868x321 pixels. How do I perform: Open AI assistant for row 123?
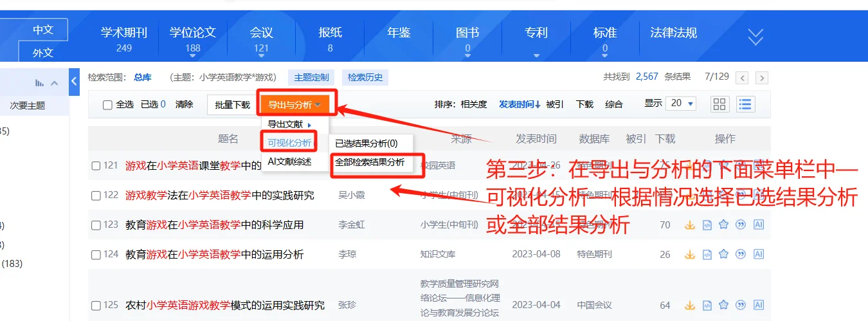[758, 225]
